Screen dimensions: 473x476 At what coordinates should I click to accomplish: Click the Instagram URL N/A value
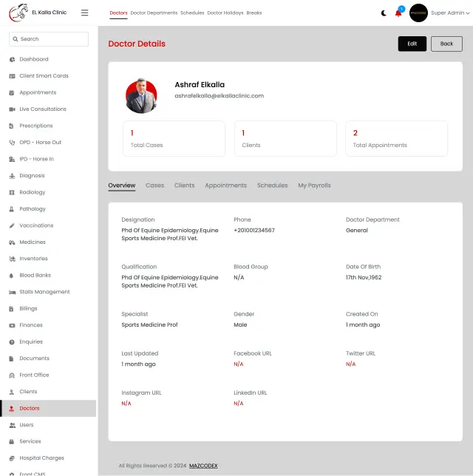126,404
